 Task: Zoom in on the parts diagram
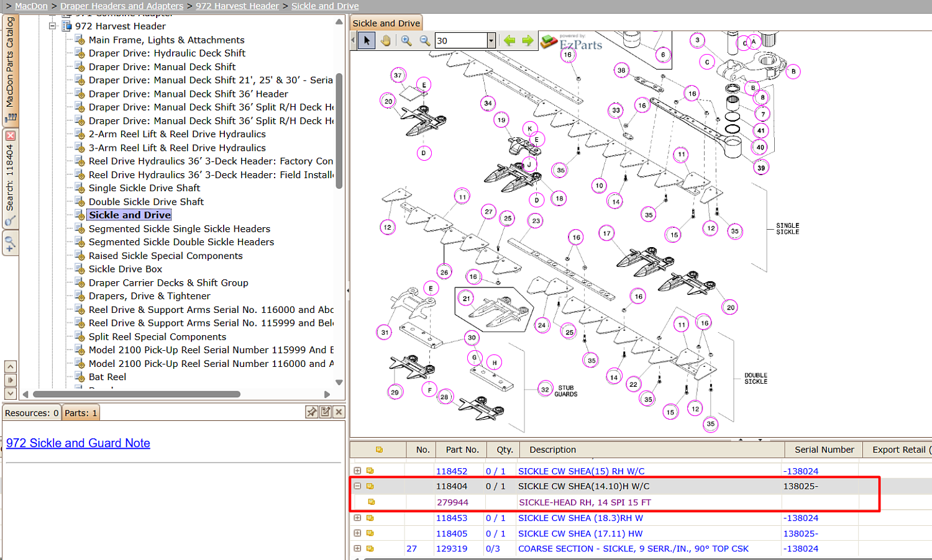406,40
